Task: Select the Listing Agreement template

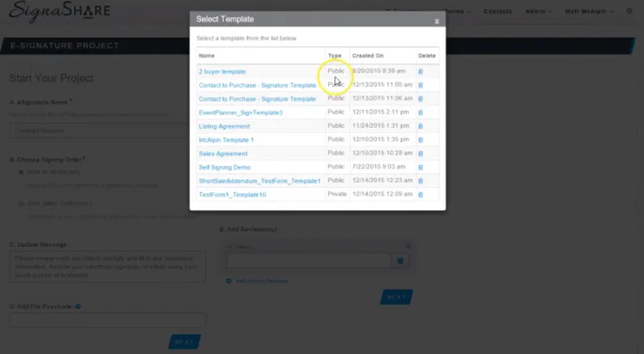Action: (225, 126)
